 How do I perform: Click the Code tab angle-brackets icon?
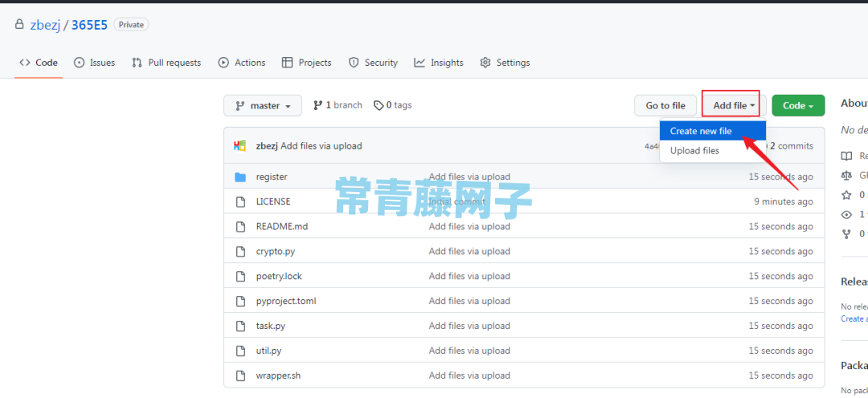(x=25, y=63)
